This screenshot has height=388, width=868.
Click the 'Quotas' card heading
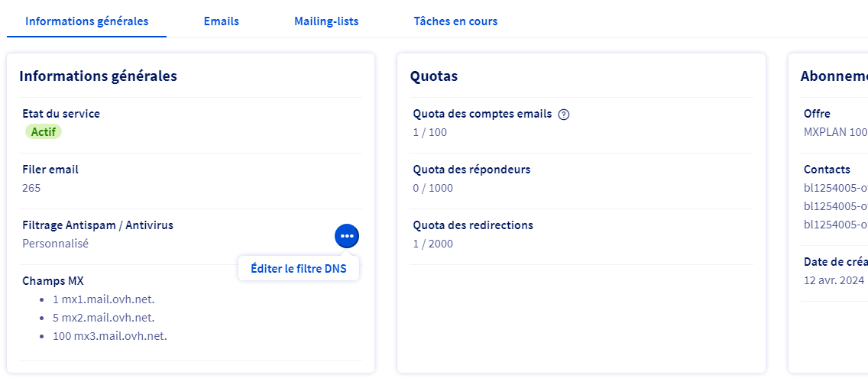coord(434,76)
